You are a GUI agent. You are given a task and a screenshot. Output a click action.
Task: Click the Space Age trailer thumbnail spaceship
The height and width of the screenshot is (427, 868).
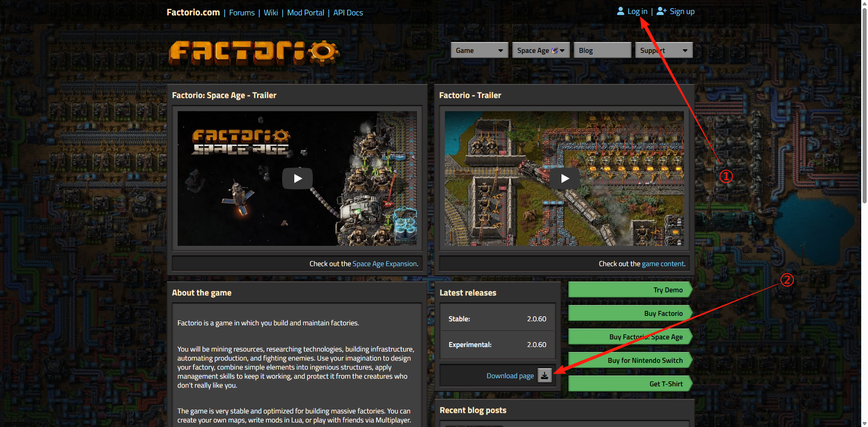pos(239,198)
